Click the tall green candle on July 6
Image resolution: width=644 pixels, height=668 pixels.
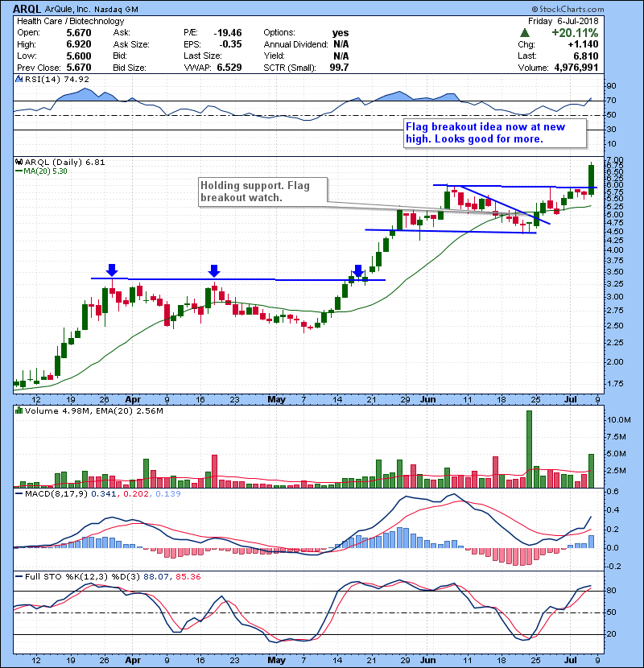click(592, 180)
